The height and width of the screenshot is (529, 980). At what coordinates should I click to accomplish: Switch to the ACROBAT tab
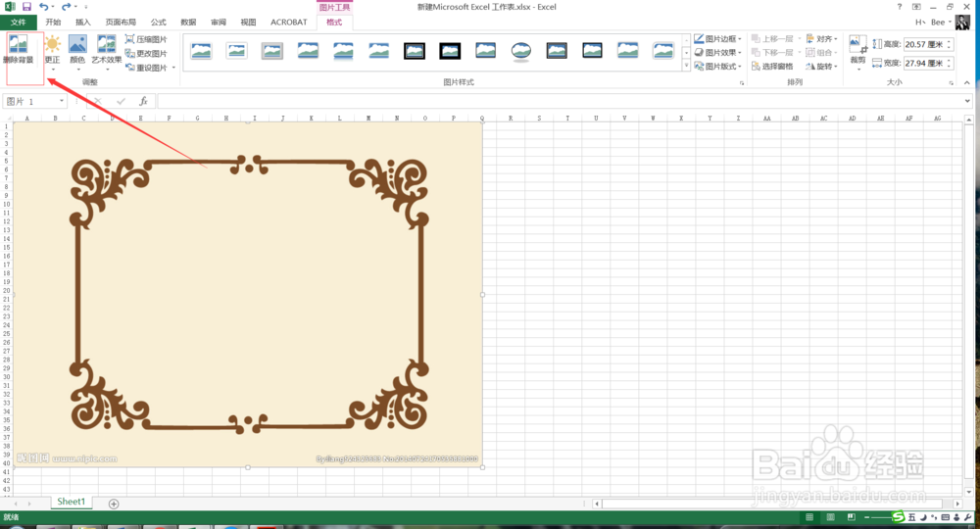[289, 22]
